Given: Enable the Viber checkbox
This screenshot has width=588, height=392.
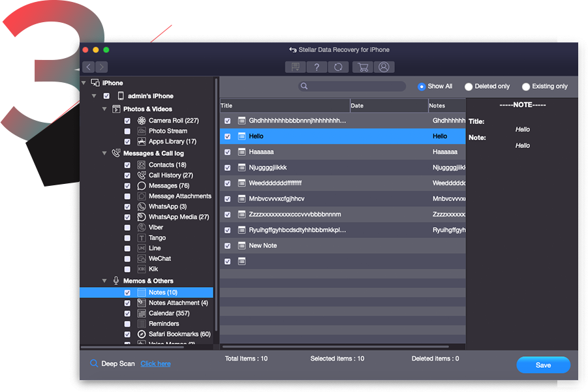Looking at the screenshot, I should pos(127,227).
